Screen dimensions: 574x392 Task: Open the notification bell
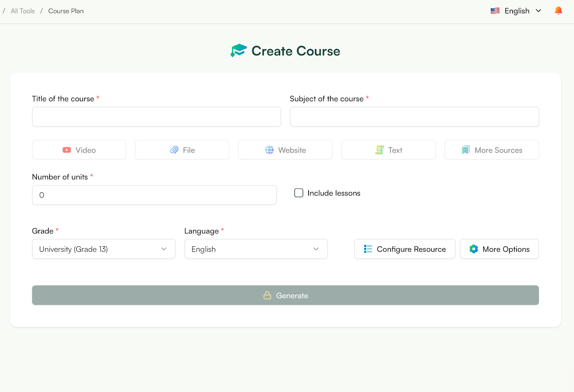(x=558, y=10)
